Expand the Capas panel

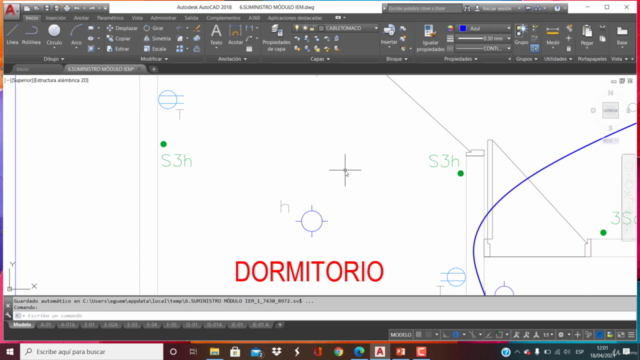[320, 59]
